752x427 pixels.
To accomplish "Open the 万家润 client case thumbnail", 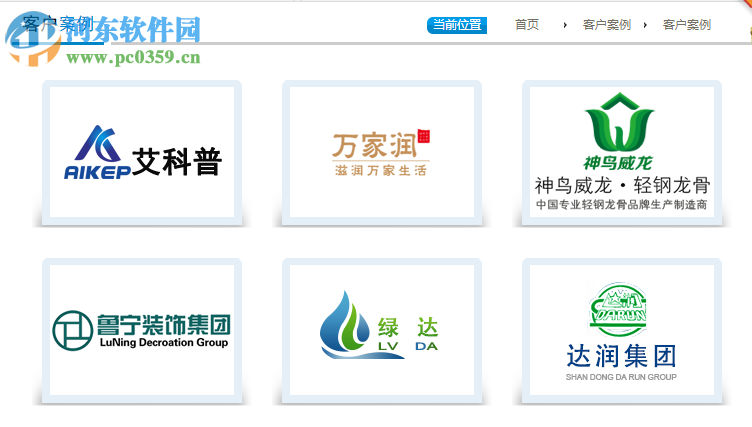I will pos(382,153).
